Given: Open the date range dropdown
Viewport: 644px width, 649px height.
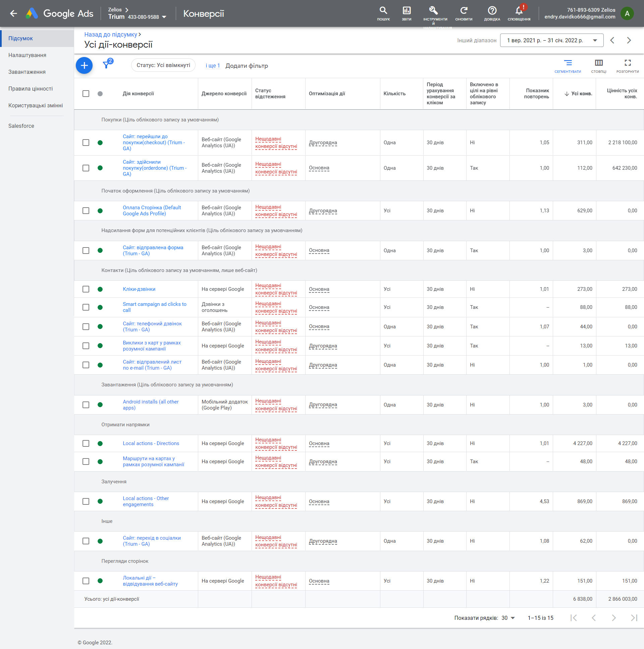Looking at the screenshot, I should point(552,40).
